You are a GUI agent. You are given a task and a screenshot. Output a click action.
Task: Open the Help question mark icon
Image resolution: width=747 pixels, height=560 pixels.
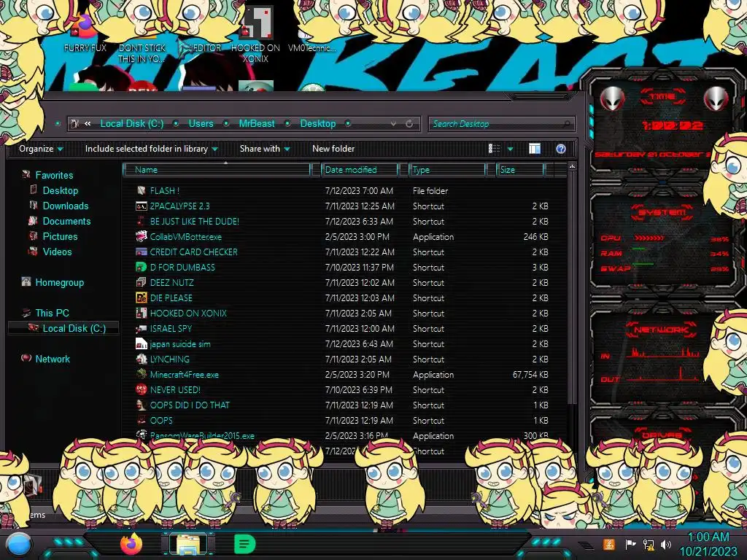[x=561, y=149]
